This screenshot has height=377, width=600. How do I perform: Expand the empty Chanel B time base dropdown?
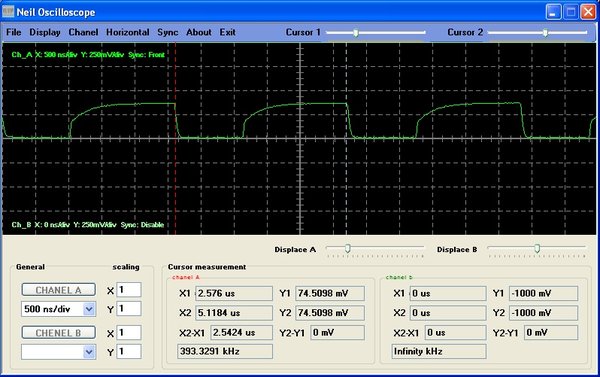point(89,352)
